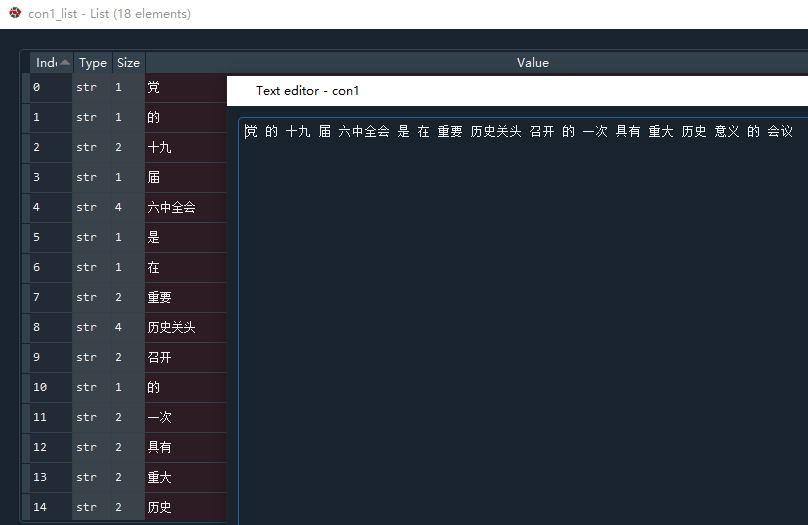Click index cell 4
808x525 pixels.
click(51, 207)
